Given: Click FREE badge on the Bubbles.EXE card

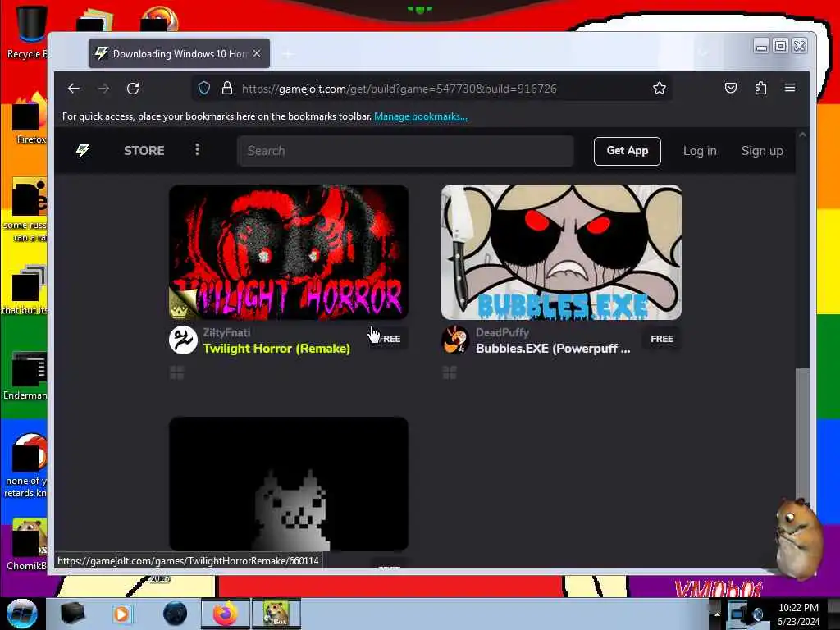Looking at the screenshot, I should 662,339.
